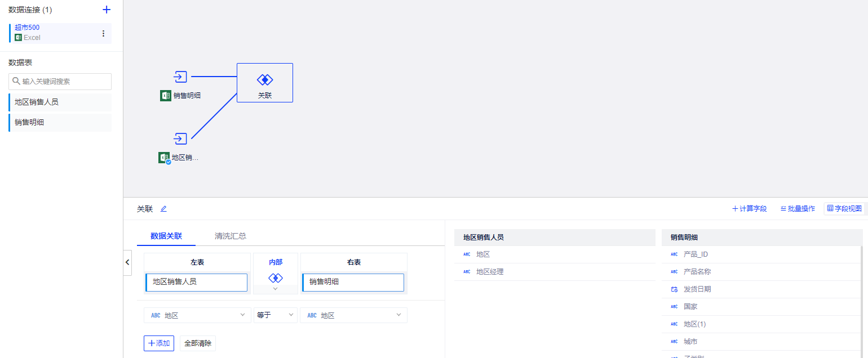Select the 销售明细 input node icon on canvas
The image size is (868, 358).
click(x=180, y=77)
